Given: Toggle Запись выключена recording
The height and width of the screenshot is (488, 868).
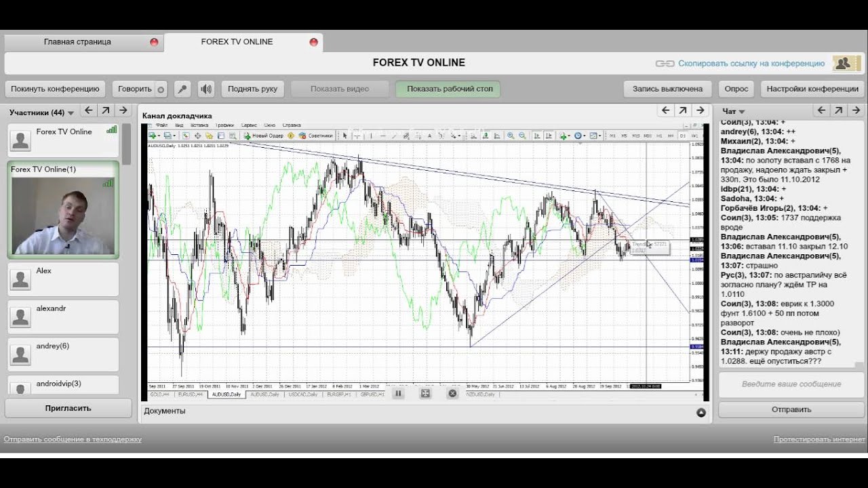Looking at the screenshot, I should point(667,89).
